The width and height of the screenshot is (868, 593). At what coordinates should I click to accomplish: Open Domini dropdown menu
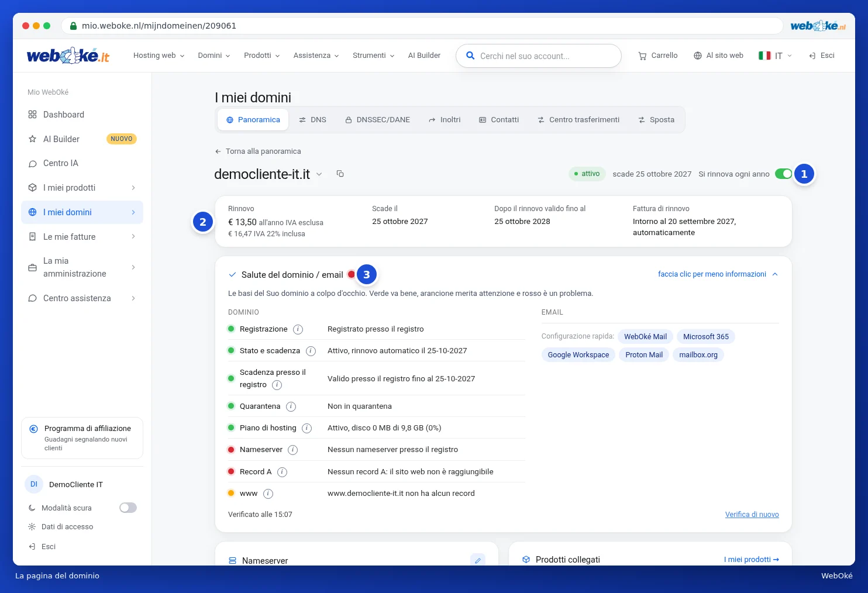coord(214,56)
